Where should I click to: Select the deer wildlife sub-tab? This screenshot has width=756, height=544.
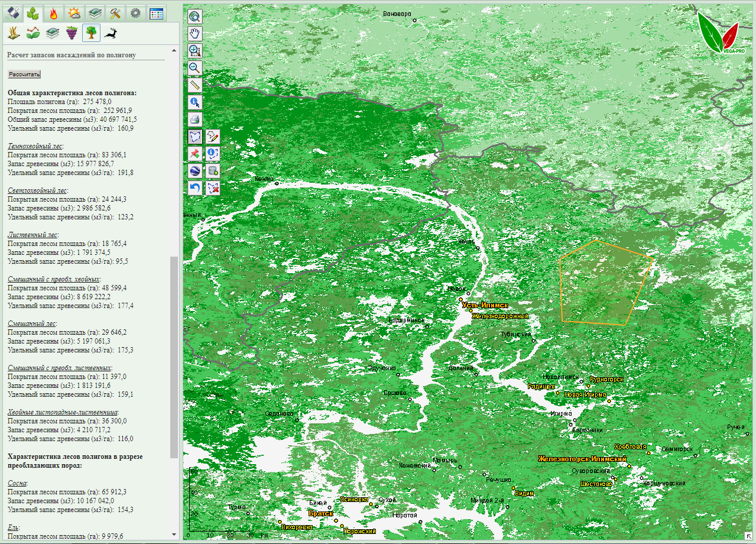[111, 33]
